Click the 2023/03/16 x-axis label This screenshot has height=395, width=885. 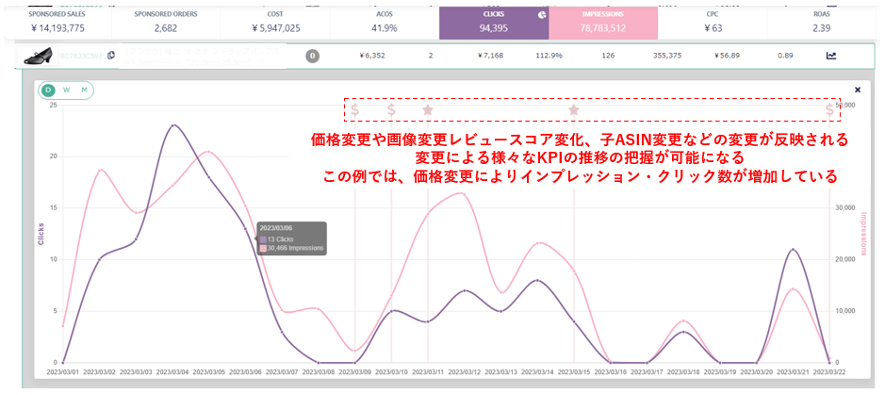click(611, 372)
